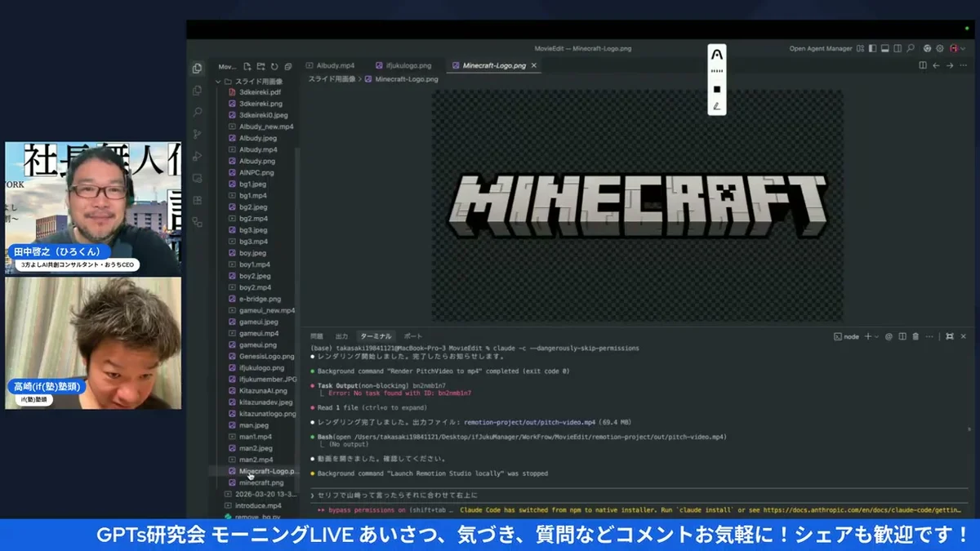Image resolution: width=980 pixels, height=551 pixels.
Task: Open the Extensions view
Action: click(x=196, y=199)
